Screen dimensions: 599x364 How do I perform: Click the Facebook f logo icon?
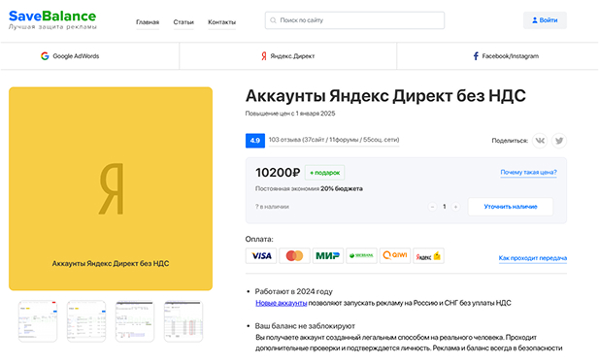pos(476,56)
